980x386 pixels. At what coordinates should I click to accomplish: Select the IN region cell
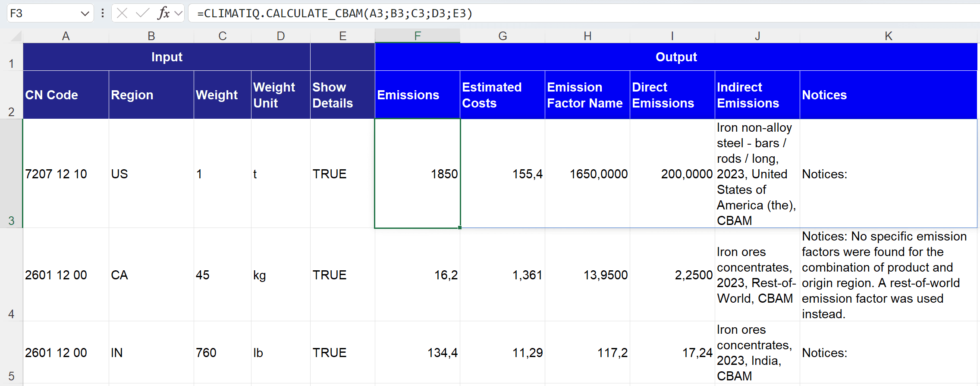pos(151,352)
